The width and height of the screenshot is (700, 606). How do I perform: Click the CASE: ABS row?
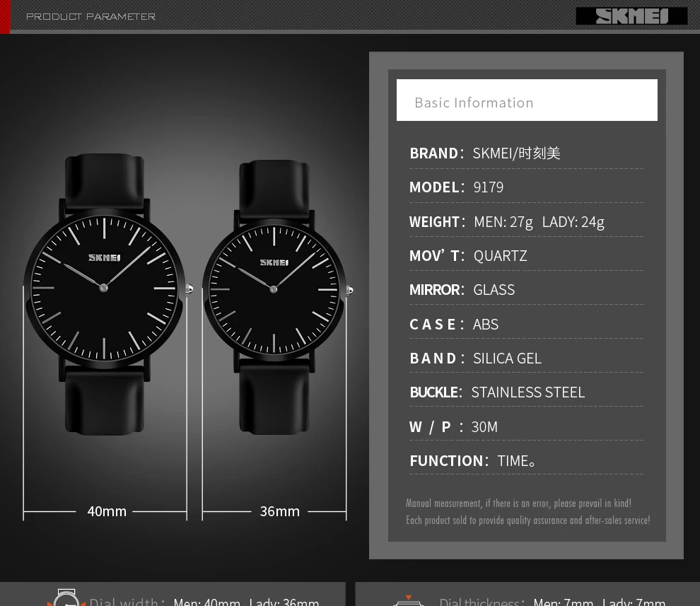526,324
